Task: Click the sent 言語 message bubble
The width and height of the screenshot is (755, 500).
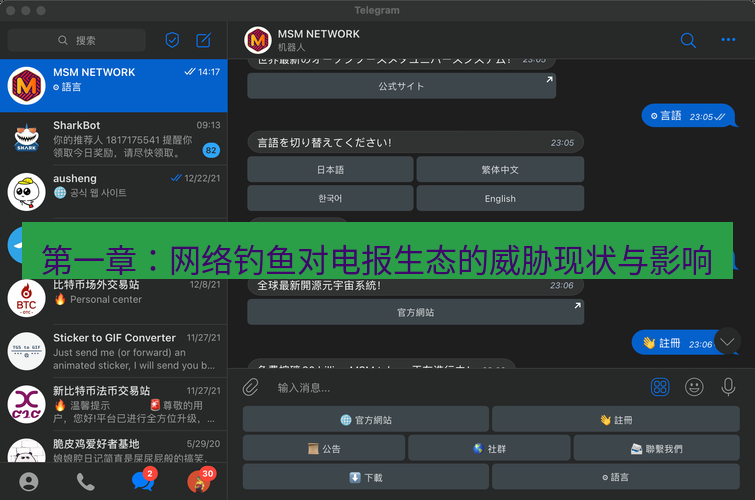Action: tap(688, 116)
